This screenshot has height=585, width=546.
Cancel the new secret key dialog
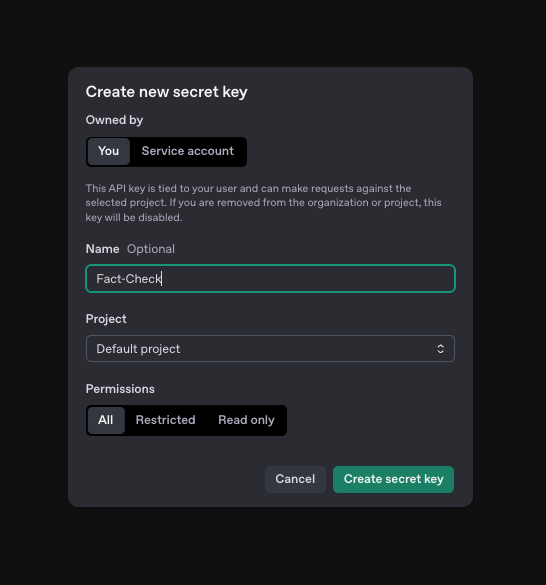tap(295, 479)
